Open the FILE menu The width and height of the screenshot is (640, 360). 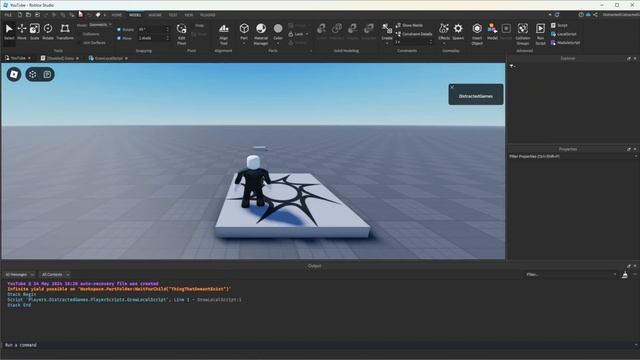click(8, 15)
